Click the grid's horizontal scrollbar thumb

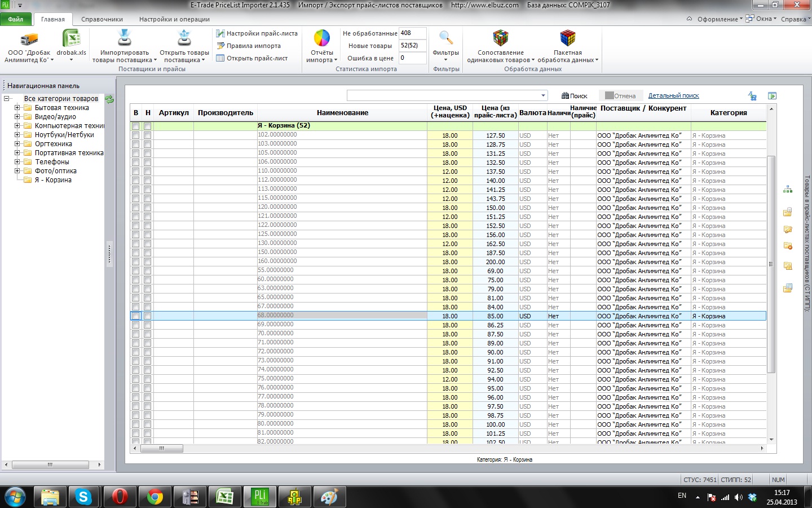click(x=162, y=449)
